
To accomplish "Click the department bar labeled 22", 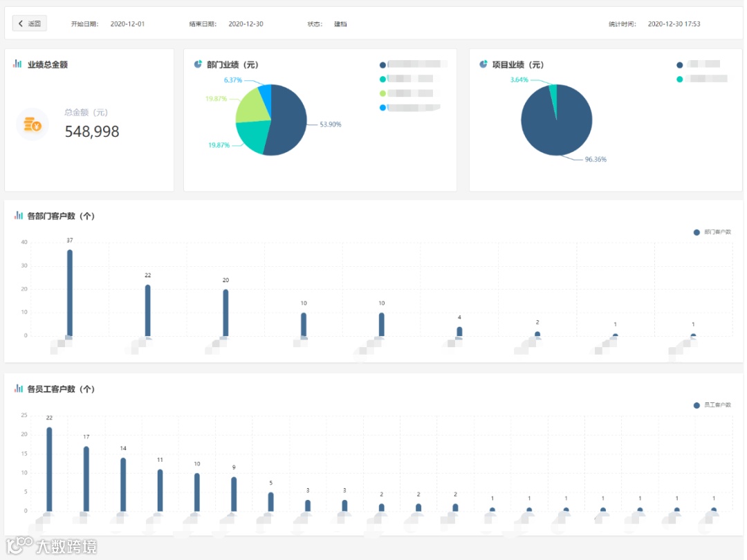I will [148, 310].
